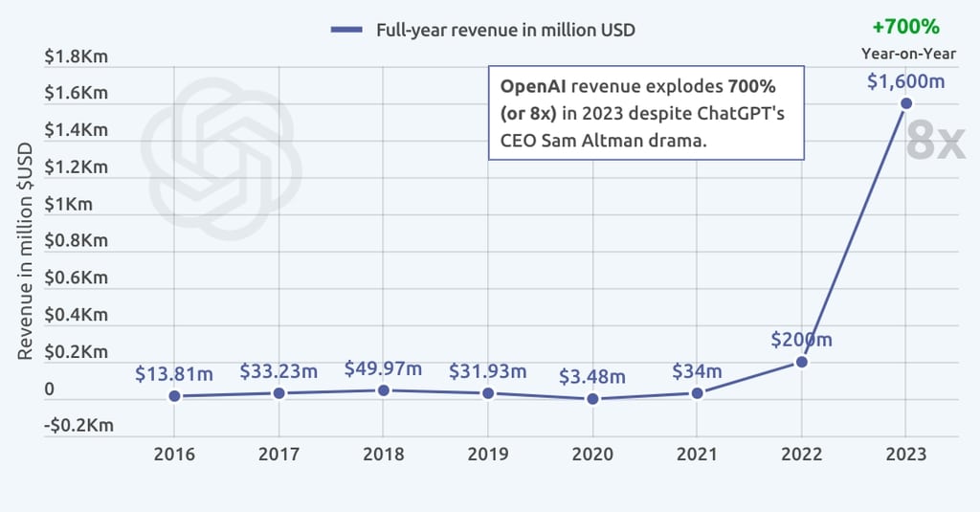Click the large gray 8x text
980x512 pixels.
tap(935, 142)
